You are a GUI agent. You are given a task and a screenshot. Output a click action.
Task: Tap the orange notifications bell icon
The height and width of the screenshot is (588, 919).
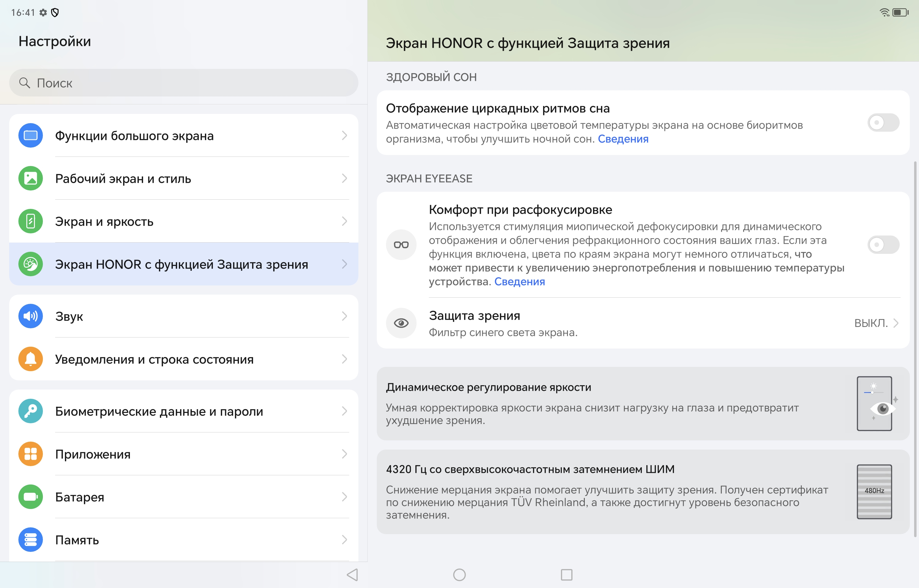[x=31, y=359]
